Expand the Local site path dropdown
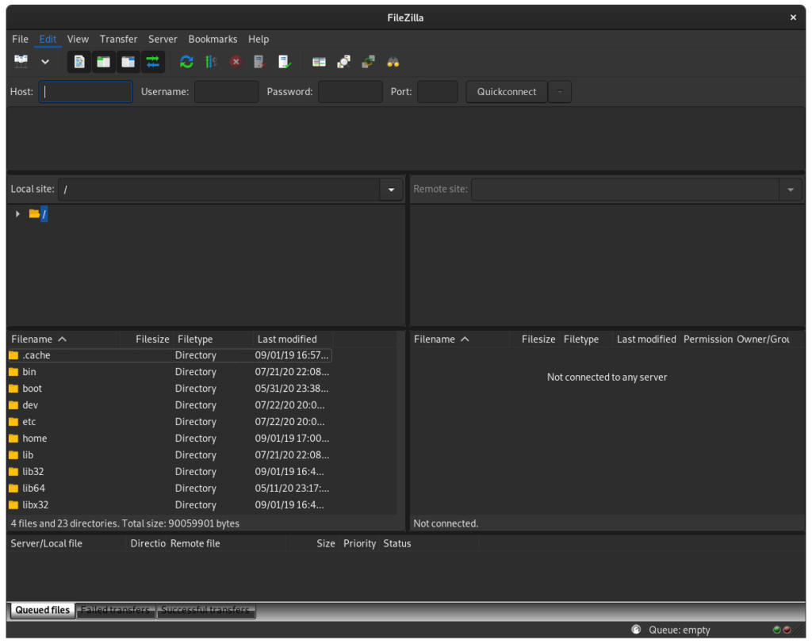 (391, 190)
